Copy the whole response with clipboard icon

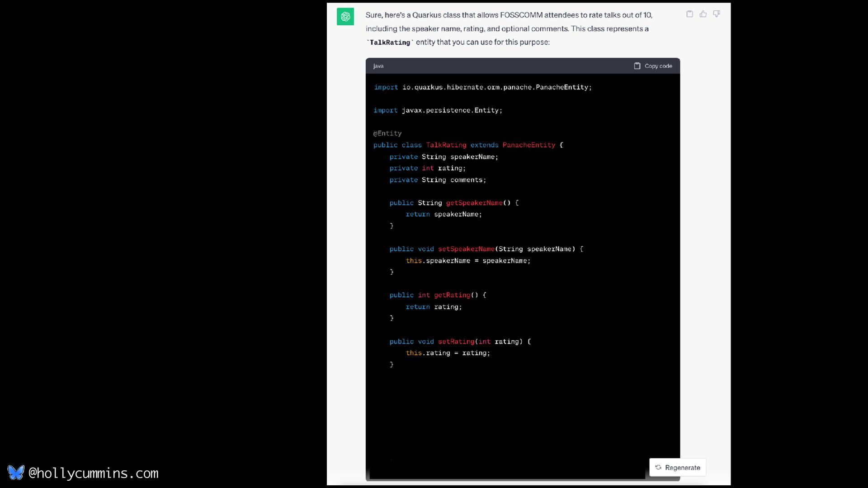[x=689, y=14]
